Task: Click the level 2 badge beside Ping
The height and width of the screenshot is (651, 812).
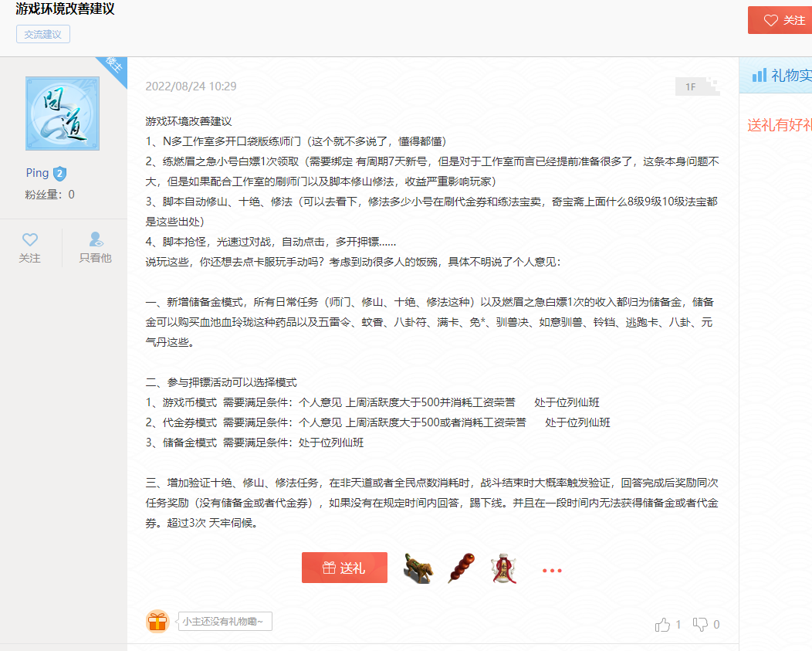Action: click(59, 174)
